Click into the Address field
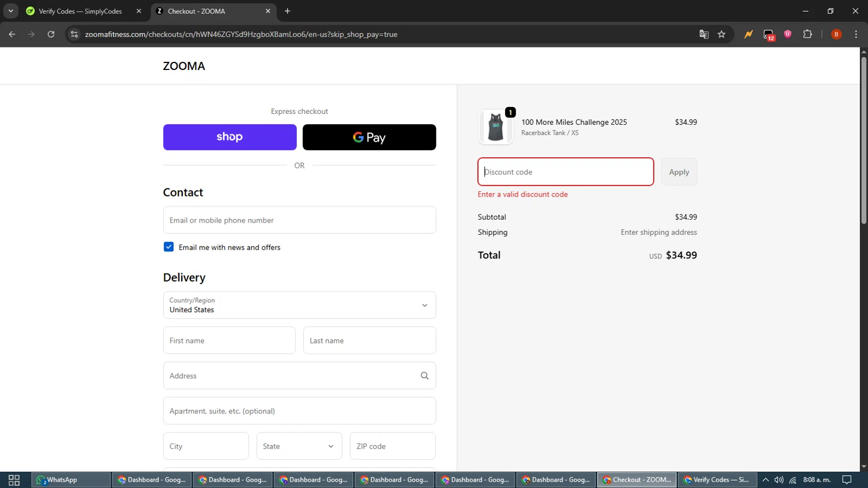 300,376
